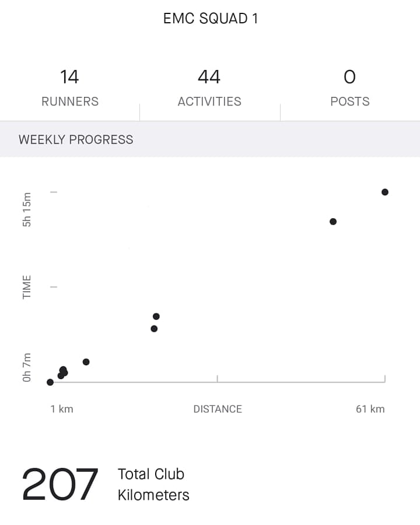Screen dimensions: 420x525
Task: Click the 5h 15m axis label
Action: coord(27,209)
